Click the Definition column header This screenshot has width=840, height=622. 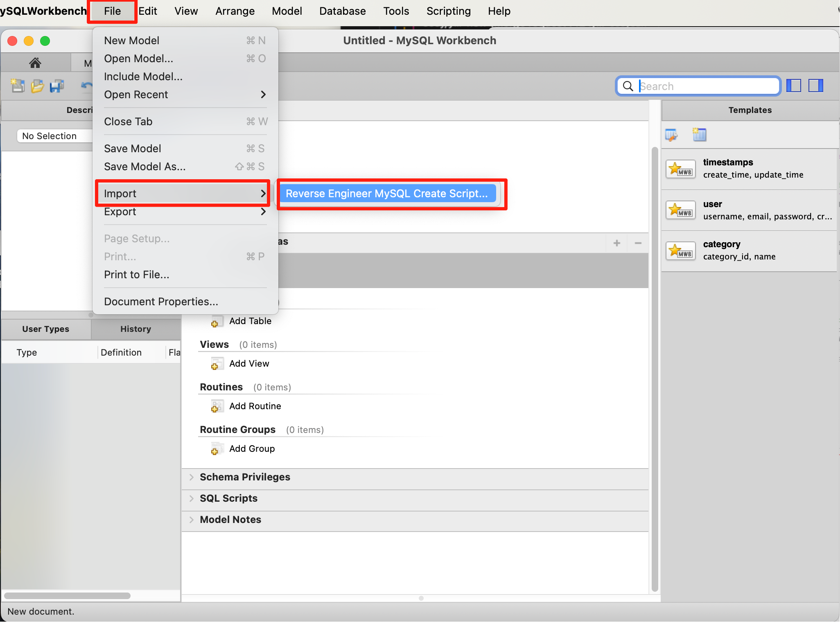pyautogui.click(x=132, y=352)
